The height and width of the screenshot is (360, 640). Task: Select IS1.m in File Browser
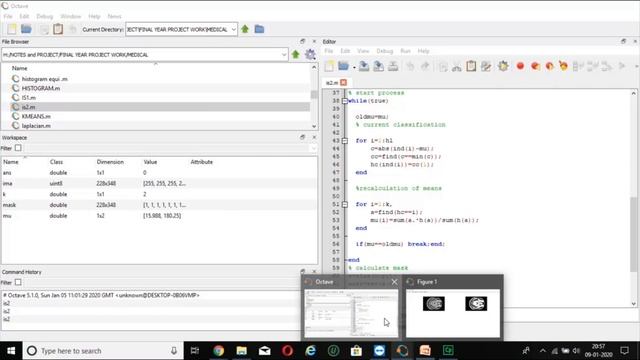point(29,98)
